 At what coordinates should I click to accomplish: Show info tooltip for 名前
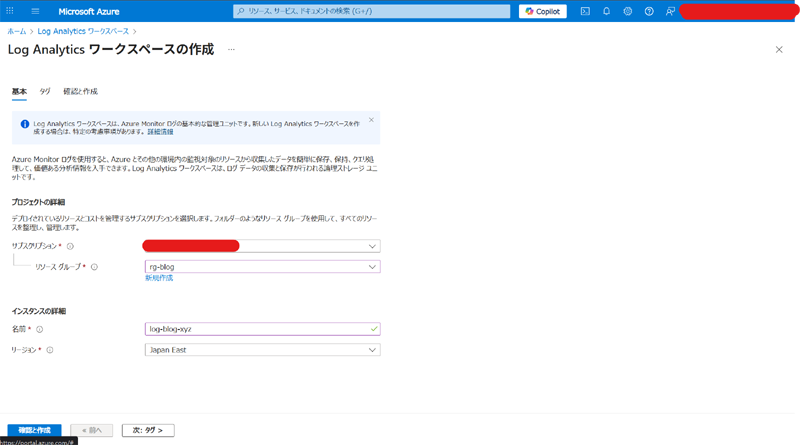pyautogui.click(x=40, y=329)
